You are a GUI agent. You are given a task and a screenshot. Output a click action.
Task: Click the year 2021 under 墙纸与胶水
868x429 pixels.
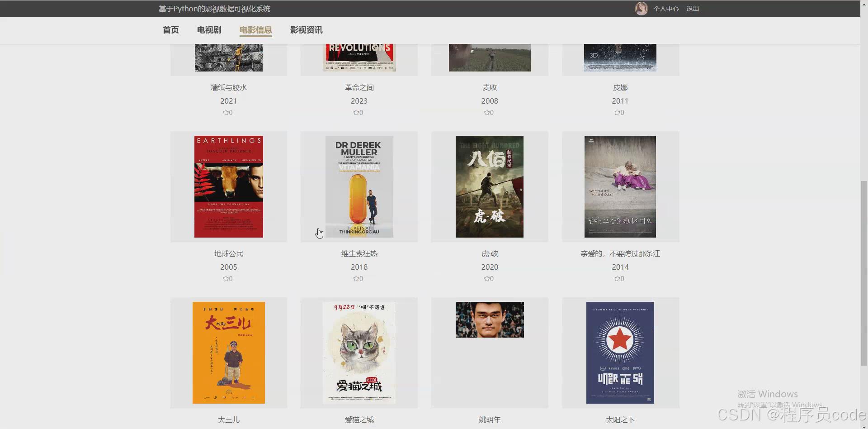(x=229, y=101)
